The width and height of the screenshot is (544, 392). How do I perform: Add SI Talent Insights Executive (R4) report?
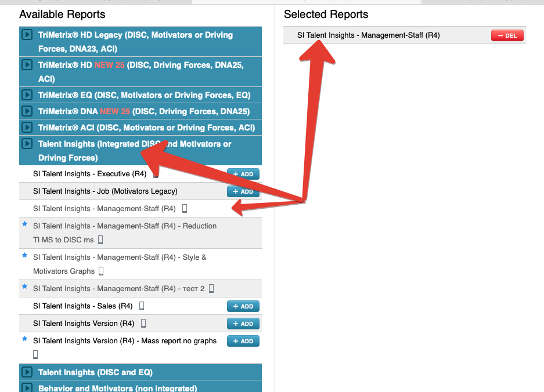coord(243,174)
